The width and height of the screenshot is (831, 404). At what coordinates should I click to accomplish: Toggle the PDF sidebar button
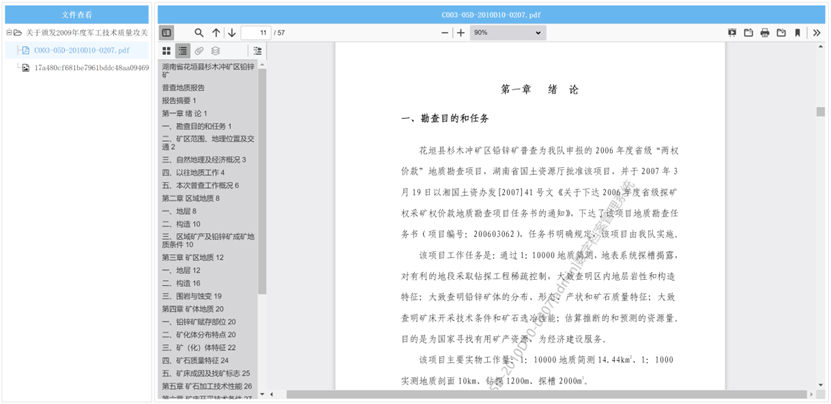(166, 33)
